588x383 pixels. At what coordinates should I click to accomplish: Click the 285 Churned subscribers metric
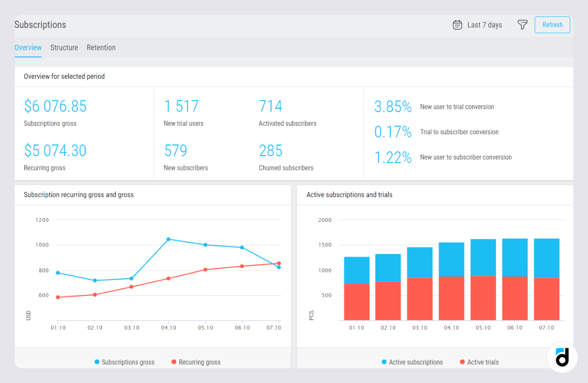270,150
